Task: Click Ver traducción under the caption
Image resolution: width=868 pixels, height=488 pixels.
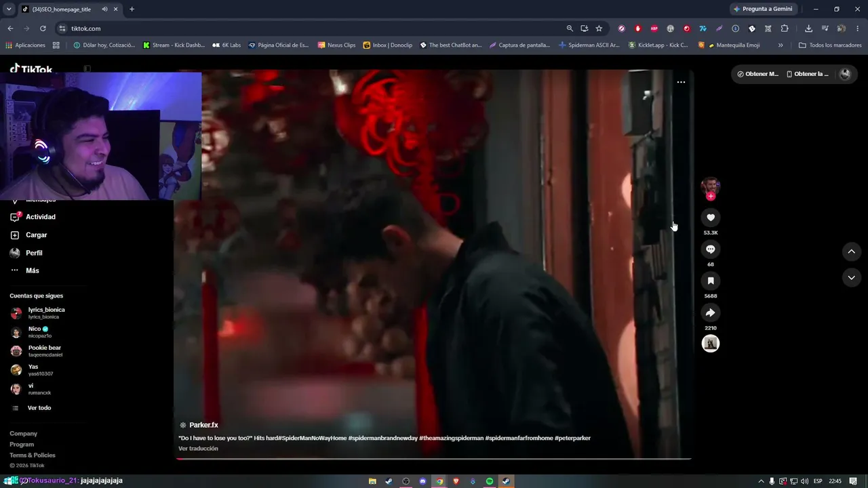Action: [x=198, y=449]
